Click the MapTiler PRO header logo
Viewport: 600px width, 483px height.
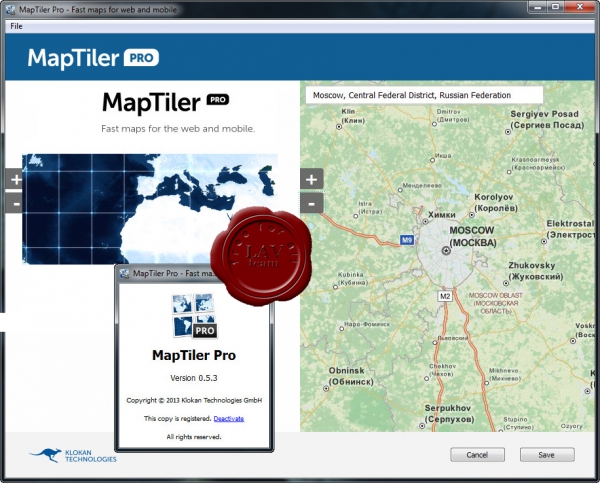[93, 58]
